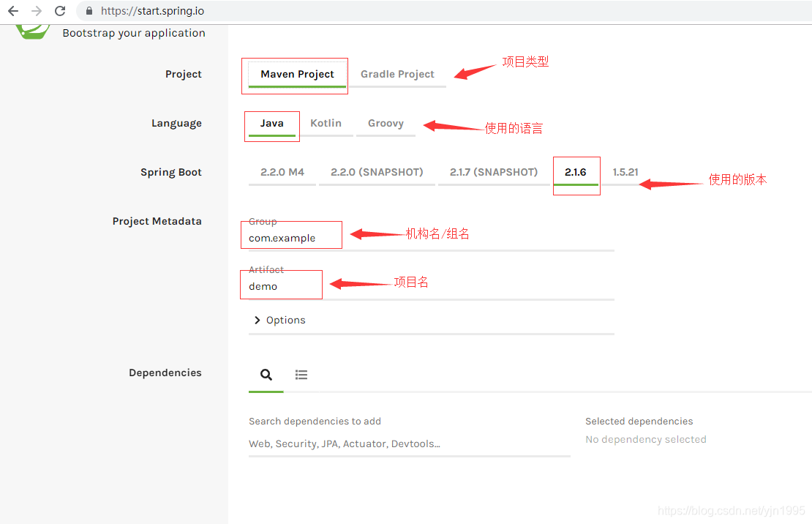Viewport: 812px width, 524px height.
Task: Click the Language section label
Action: coord(176,124)
